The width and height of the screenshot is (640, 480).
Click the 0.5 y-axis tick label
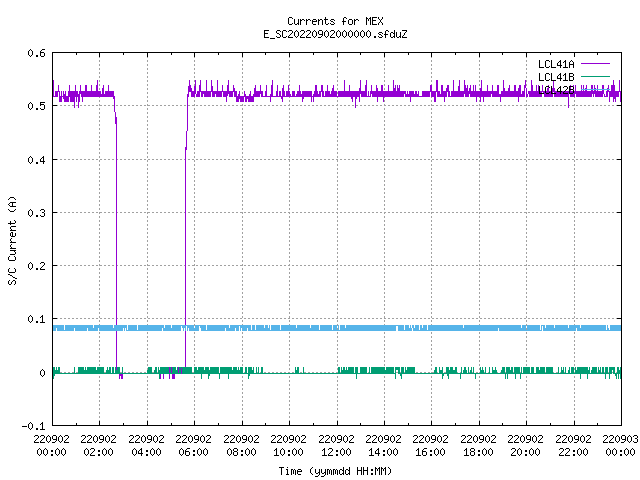(36, 106)
